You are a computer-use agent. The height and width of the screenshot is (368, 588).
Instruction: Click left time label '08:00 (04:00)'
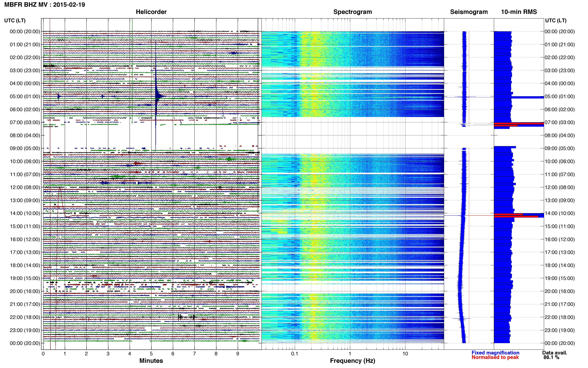pos(25,135)
